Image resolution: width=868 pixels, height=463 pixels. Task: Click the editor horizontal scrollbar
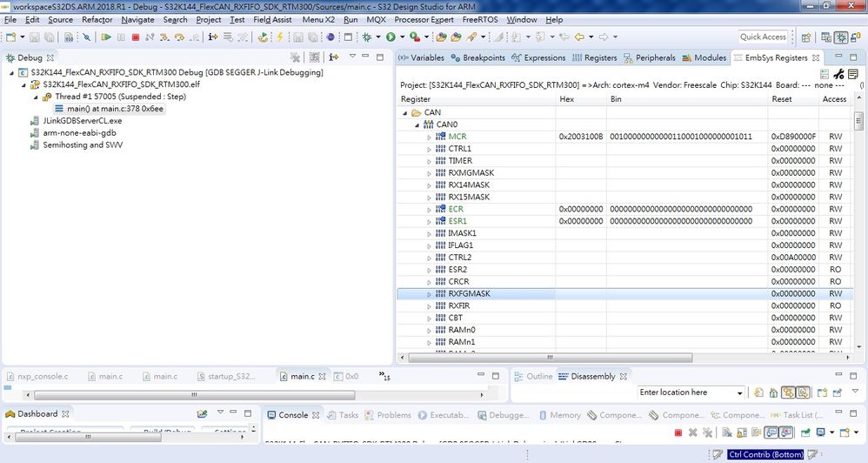(x=194, y=395)
